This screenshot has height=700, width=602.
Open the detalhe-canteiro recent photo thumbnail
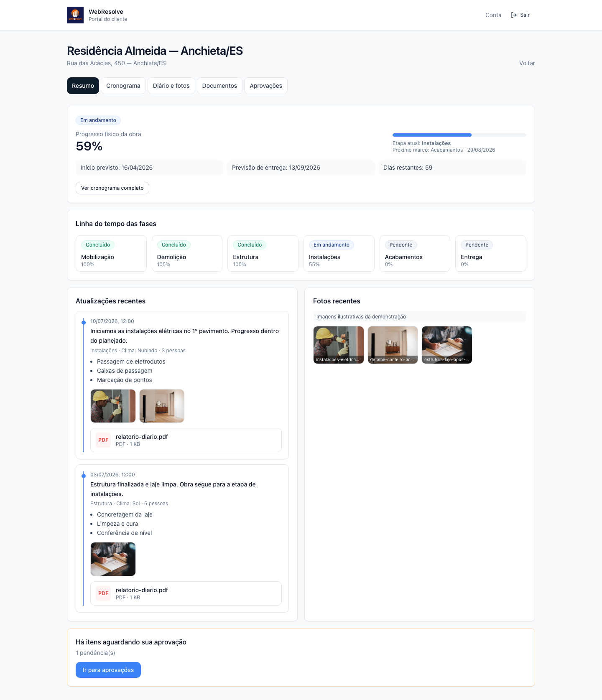393,345
